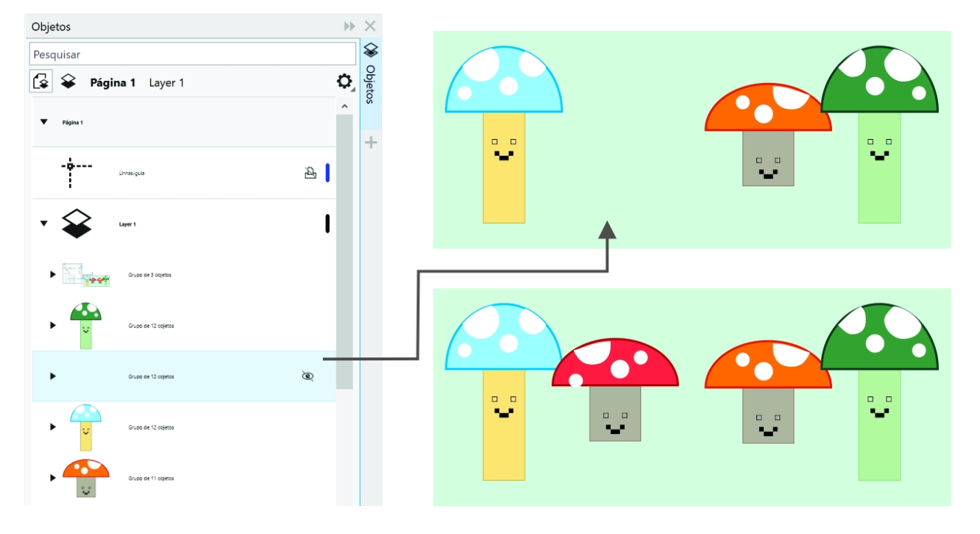Image resolution: width=980 pixels, height=534 pixels.
Task: Toggle printing for the Linhas-guia layer
Action: coord(310,173)
